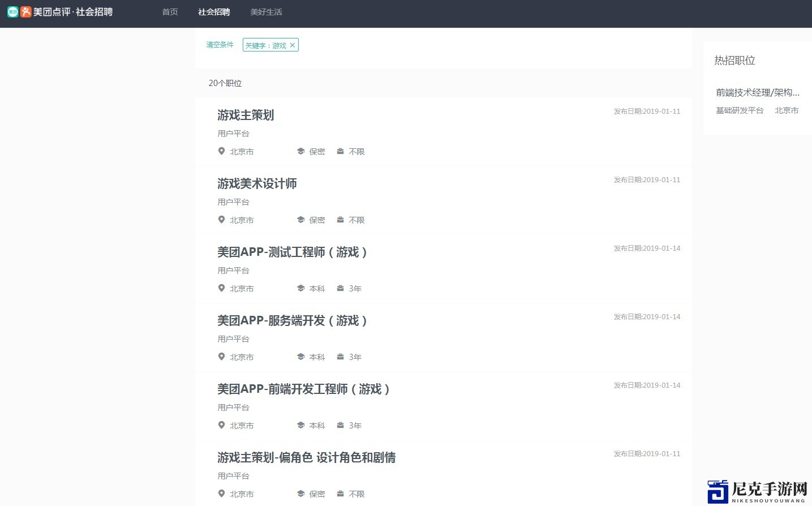Click location pin under 美团APP-测试工程师（游戏）
Viewport: 812px width, 506px height.
pos(221,288)
